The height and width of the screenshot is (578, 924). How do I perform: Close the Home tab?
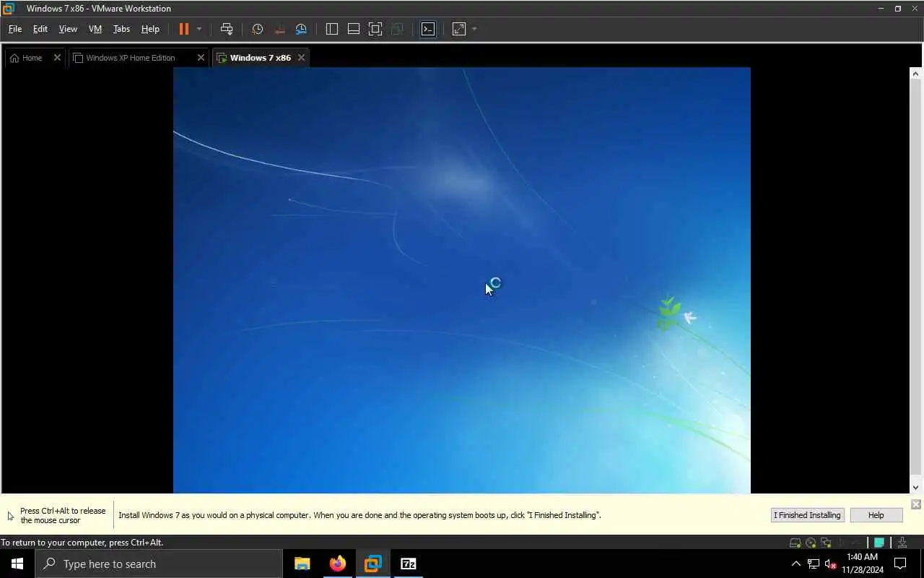57,58
